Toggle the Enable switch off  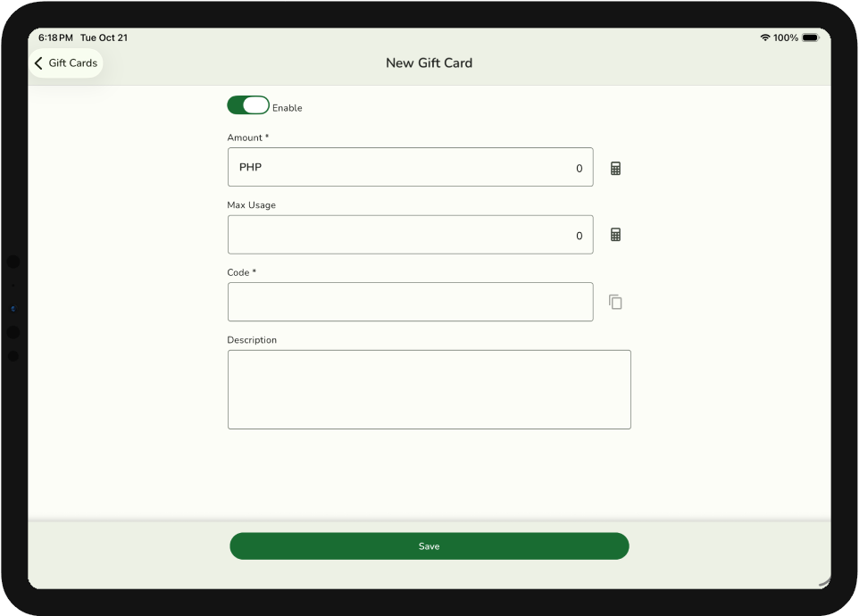(x=248, y=105)
